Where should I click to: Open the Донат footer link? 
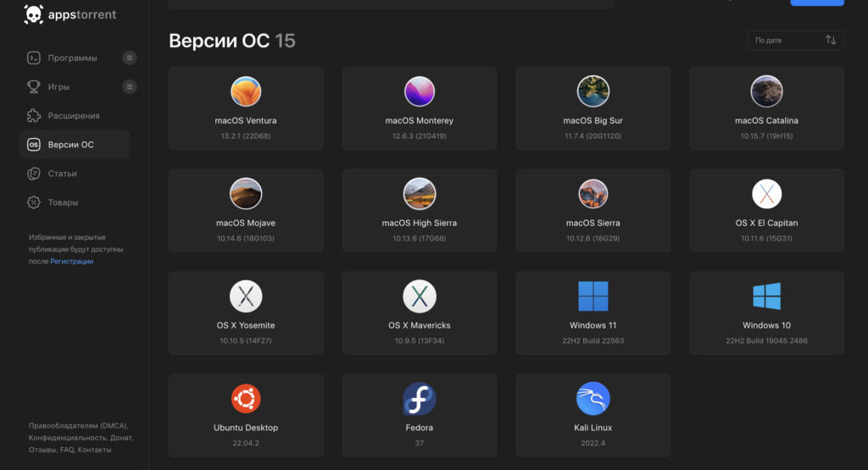click(122, 438)
